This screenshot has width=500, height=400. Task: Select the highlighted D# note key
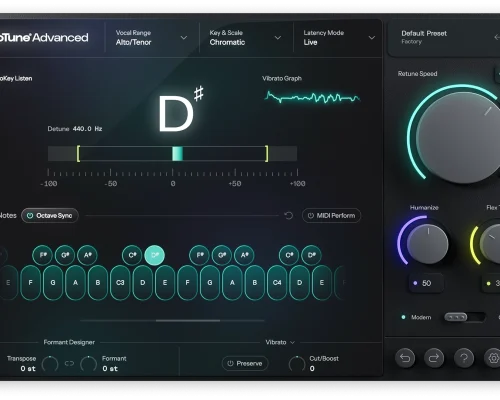pyautogui.click(x=155, y=255)
